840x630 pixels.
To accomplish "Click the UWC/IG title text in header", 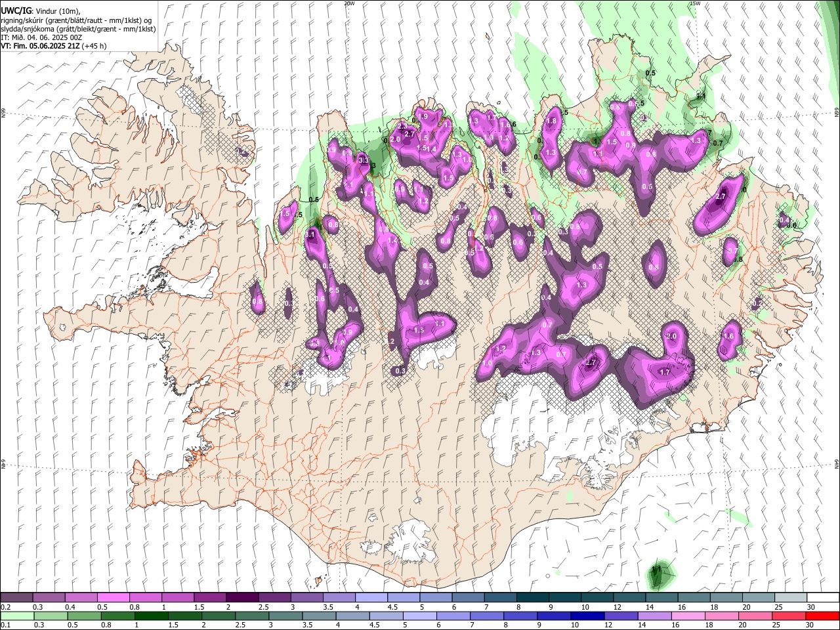I will (x=16, y=10).
